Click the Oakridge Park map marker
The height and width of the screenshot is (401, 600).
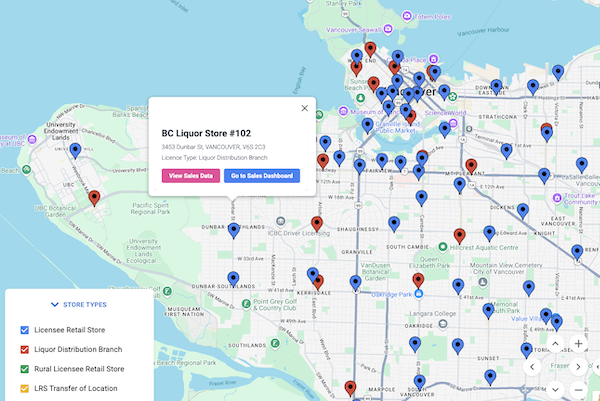point(420,295)
